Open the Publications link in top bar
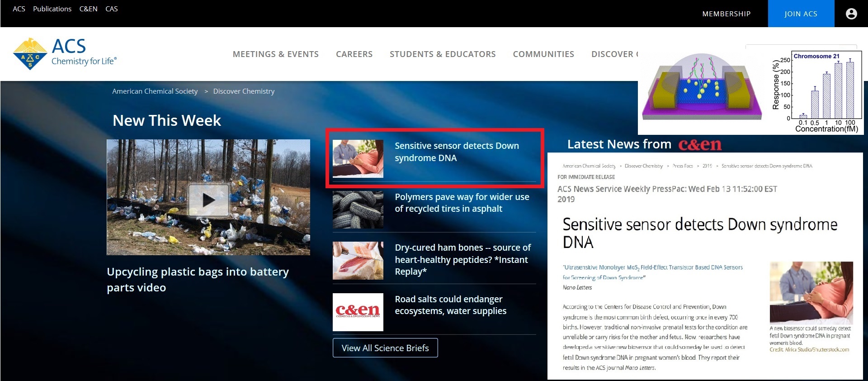The height and width of the screenshot is (381, 868). click(52, 9)
